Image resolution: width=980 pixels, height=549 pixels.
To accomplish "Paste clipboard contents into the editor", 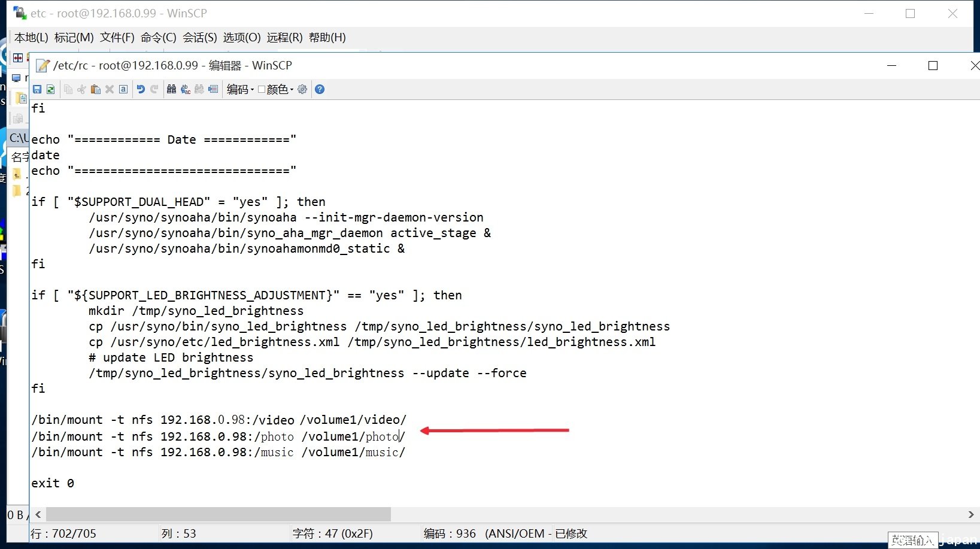I will tap(95, 89).
